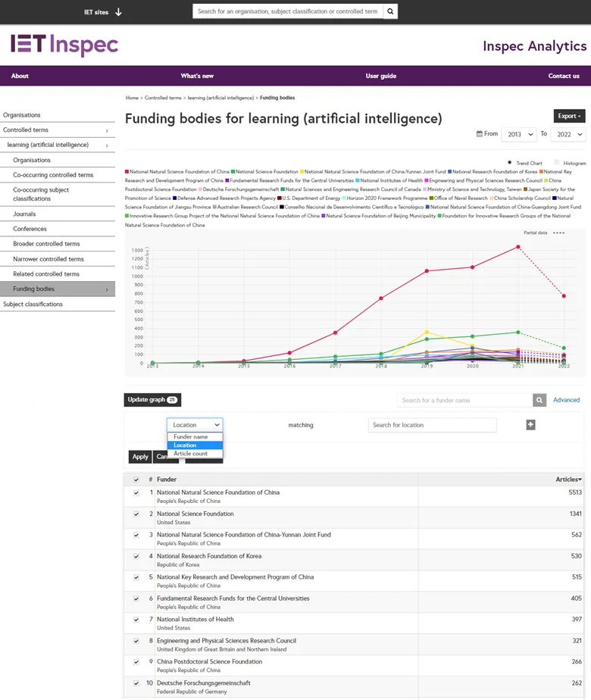The image size is (591, 700).
Task: Click the Search for location field
Action: click(432, 425)
